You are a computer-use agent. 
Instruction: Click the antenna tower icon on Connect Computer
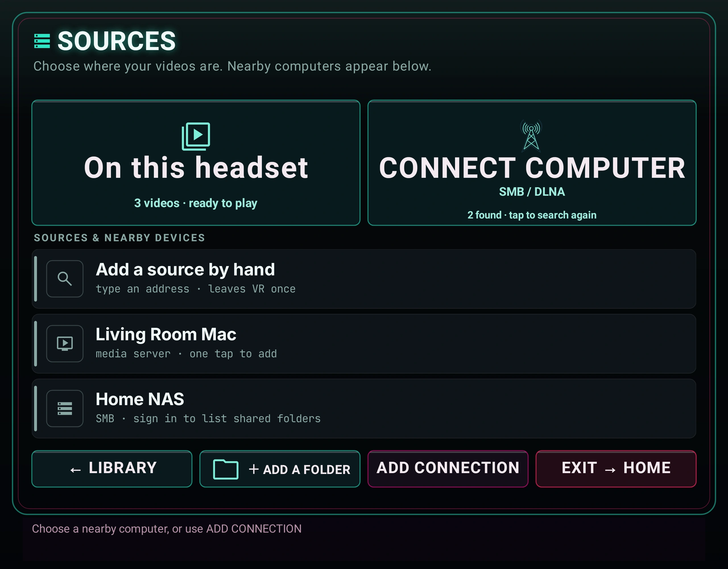[x=531, y=136]
